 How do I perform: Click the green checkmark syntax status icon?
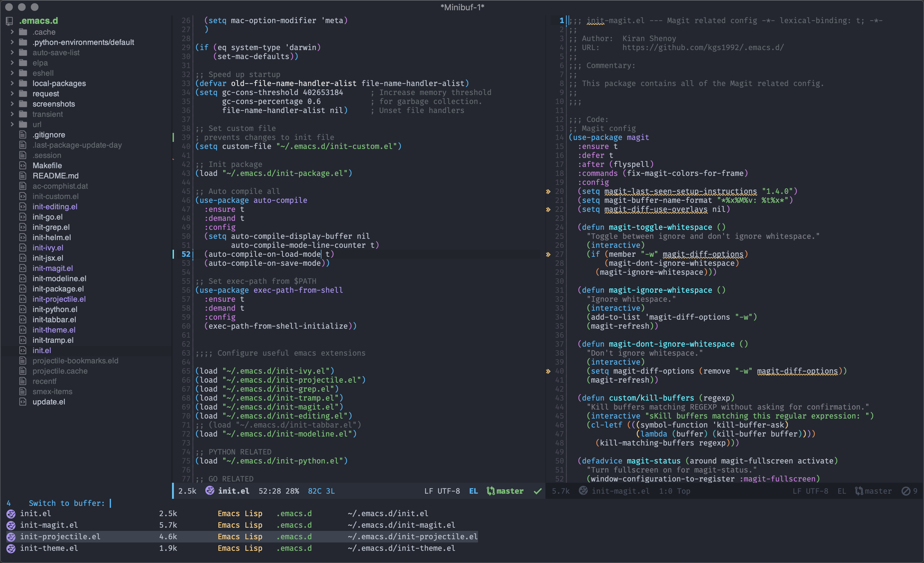coord(538,491)
